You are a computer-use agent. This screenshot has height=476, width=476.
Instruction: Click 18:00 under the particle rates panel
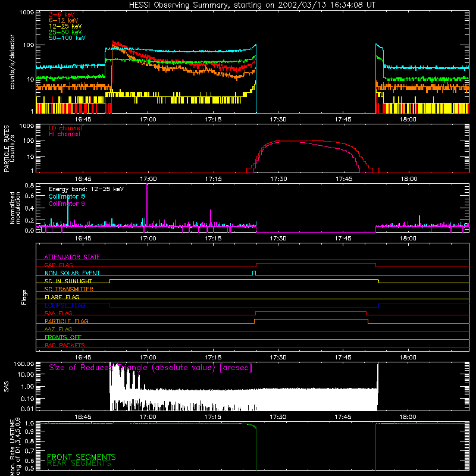(x=409, y=179)
